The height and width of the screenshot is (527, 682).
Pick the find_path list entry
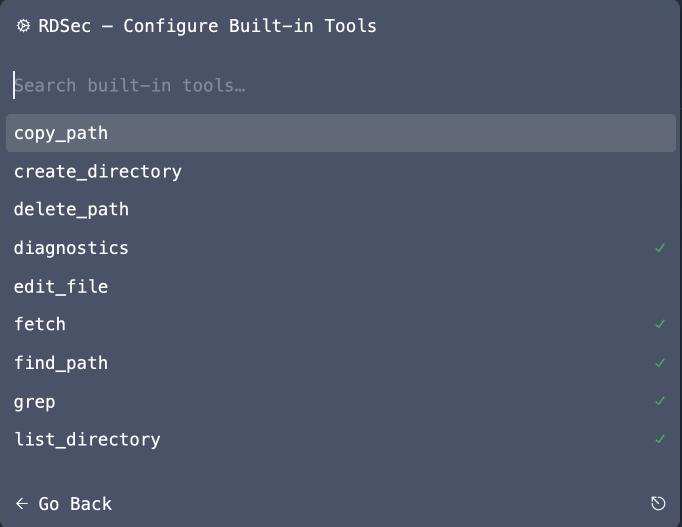61,363
